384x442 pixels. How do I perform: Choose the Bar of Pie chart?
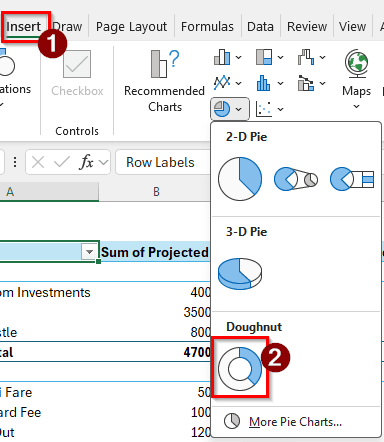352,179
